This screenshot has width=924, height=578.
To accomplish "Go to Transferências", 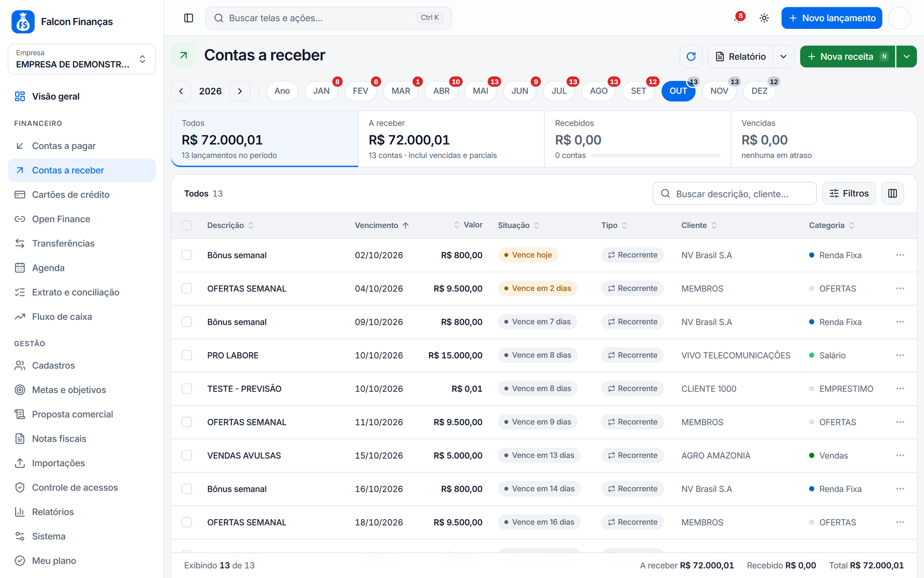I will (x=82, y=244).
